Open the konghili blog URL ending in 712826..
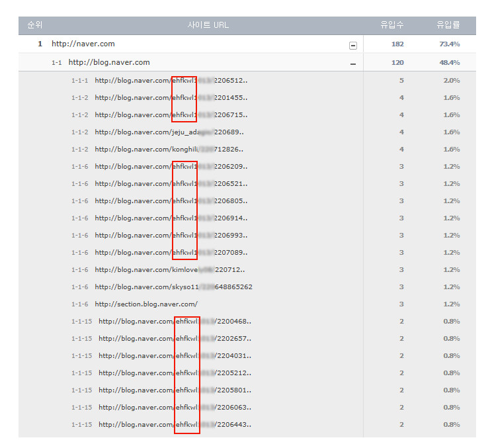 click(169, 149)
